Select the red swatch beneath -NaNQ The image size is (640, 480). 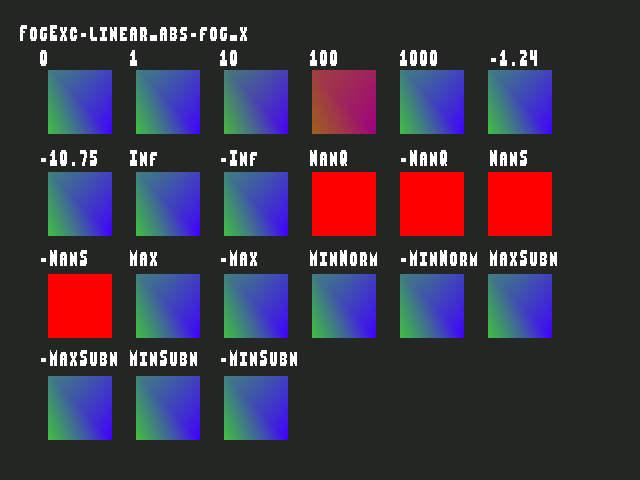point(432,204)
